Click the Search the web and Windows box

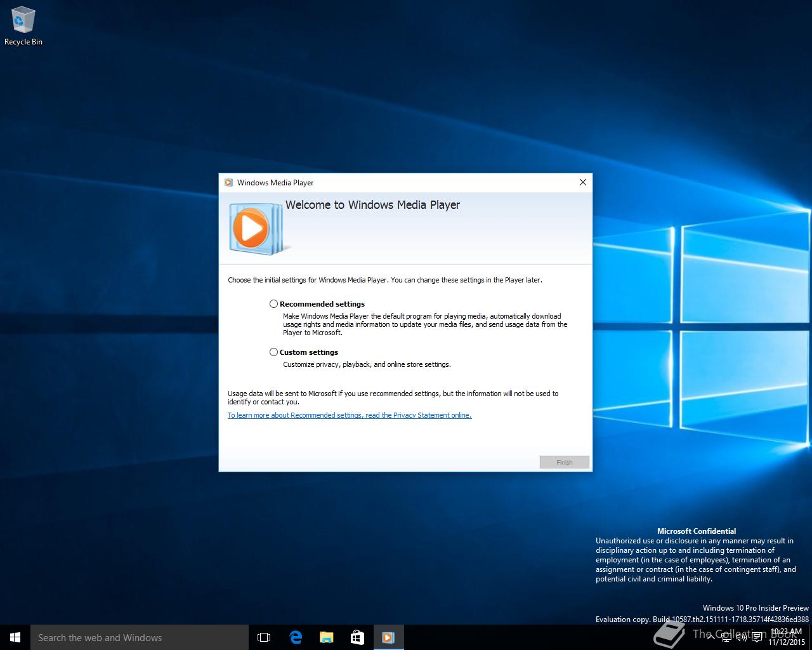click(x=140, y=637)
